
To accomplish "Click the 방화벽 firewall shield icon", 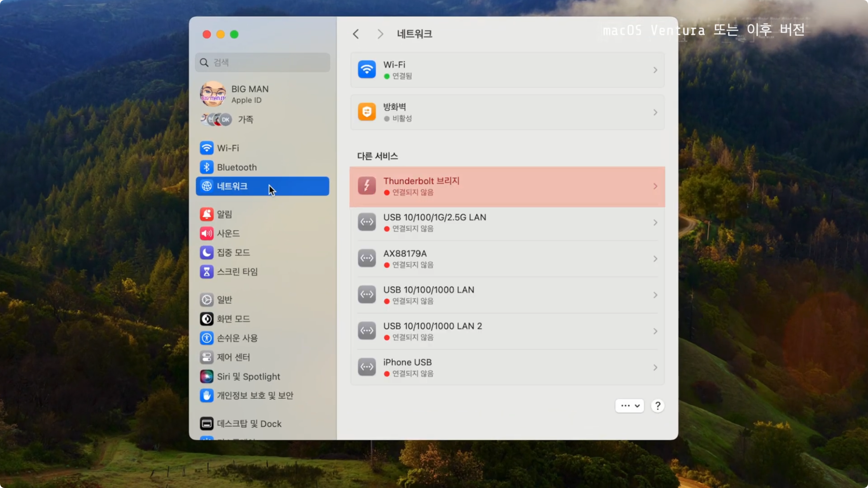I will point(367,112).
